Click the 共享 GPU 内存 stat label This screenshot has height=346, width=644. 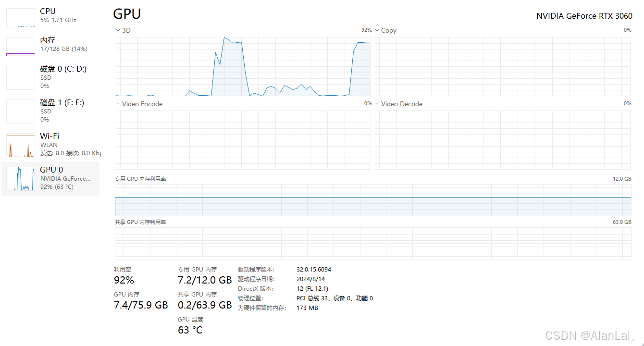(x=197, y=295)
